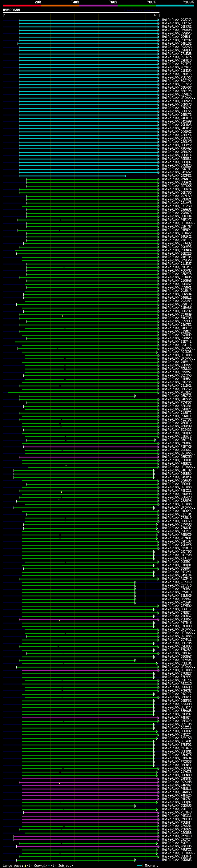Select the UniRef100_B2HT14 hit label

pos(177,681)
